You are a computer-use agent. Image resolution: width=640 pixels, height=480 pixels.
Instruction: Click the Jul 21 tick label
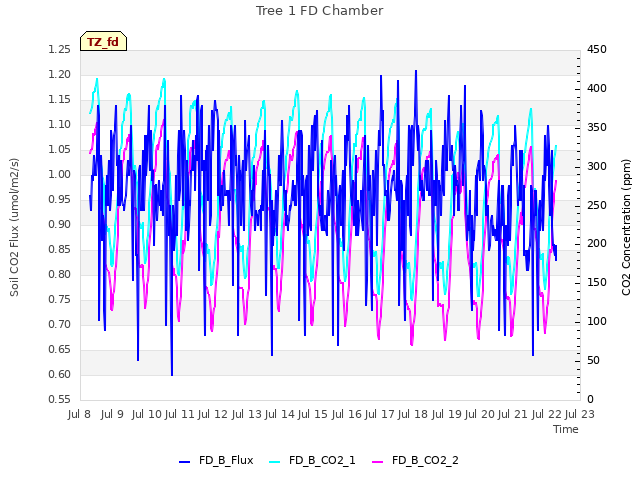click(x=513, y=414)
